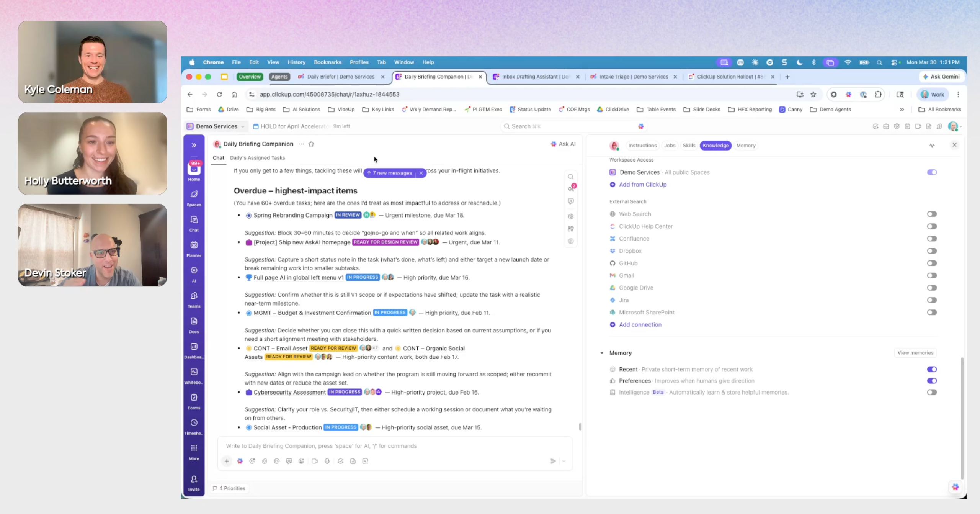Click the View memories button
Image resolution: width=980 pixels, height=514 pixels.
tap(915, 353)
